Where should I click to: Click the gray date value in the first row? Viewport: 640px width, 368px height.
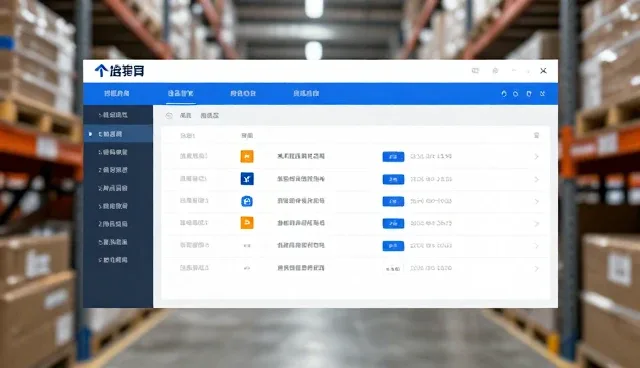pyautogui.click(x=431, y=156)
